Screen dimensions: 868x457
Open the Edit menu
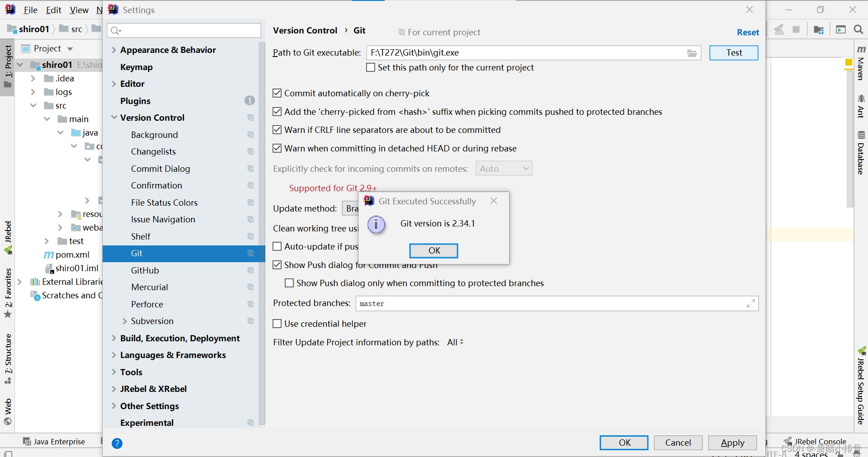click(53, 10)
